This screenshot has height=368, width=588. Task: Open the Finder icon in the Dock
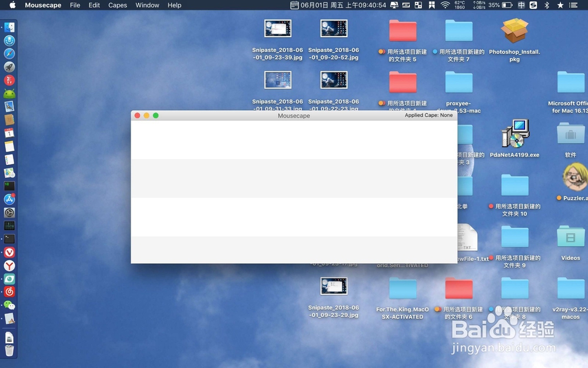click(9, 27)
